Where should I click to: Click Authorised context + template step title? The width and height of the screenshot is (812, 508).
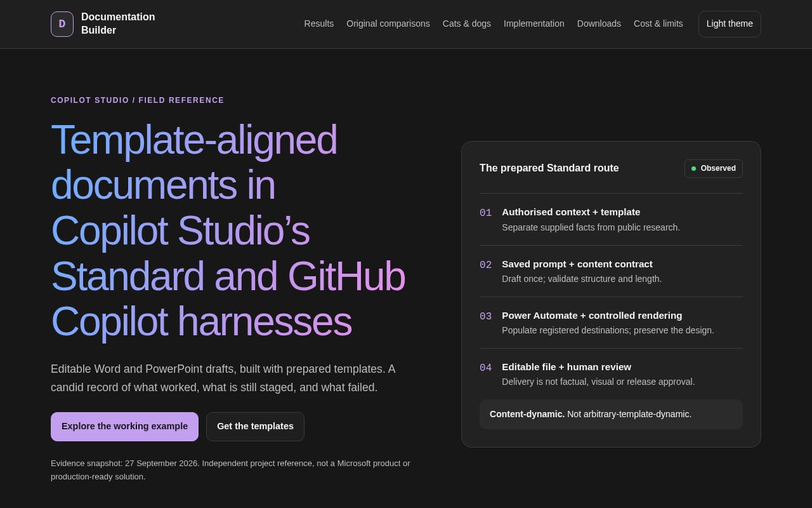click(x=571, y=212)
